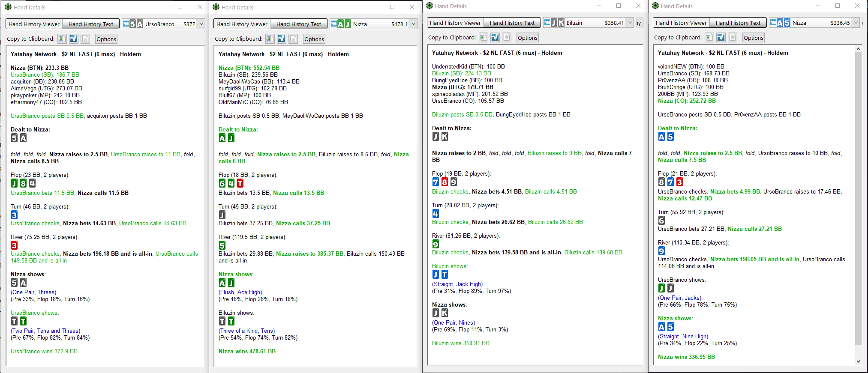
Task: Switch to Hand History Text tab in Biluzin window
Action: tap(512, 23)
